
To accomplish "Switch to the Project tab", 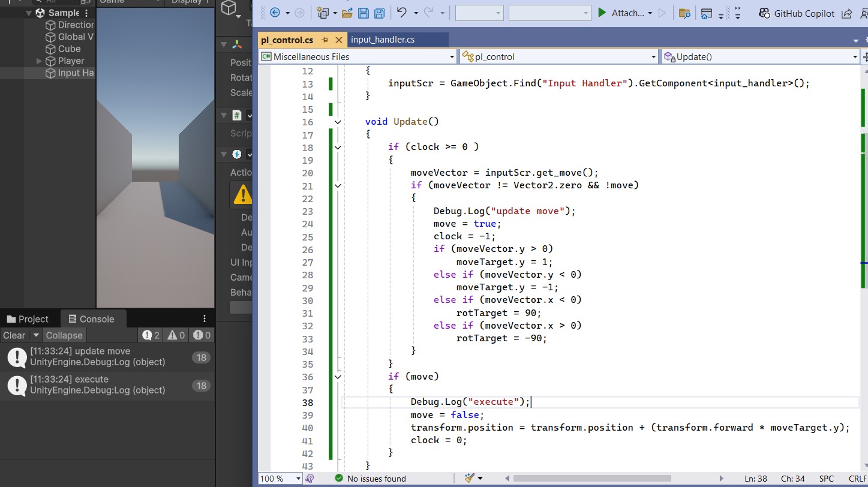I will tap(28, 319).
